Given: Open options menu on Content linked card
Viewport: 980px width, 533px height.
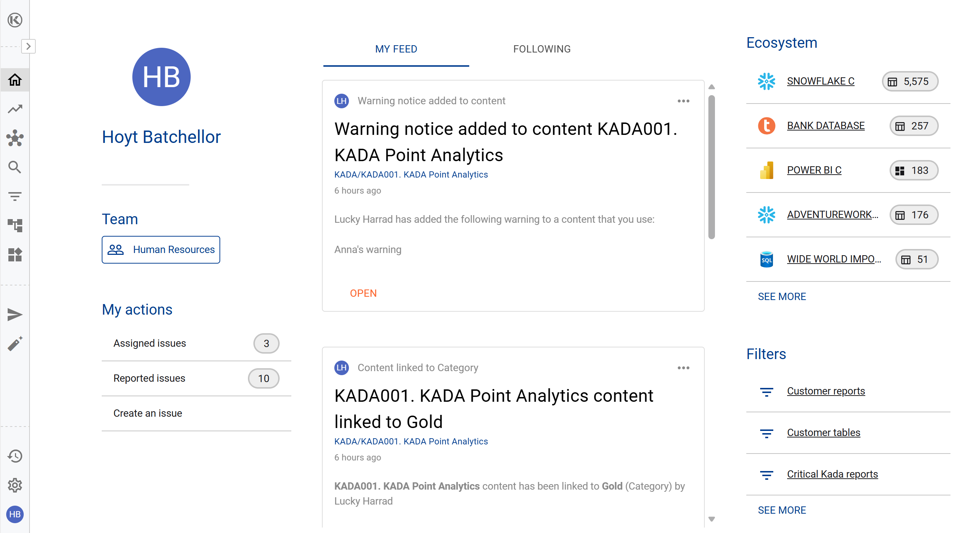Looking at the screenshot, I should [683, 368].
